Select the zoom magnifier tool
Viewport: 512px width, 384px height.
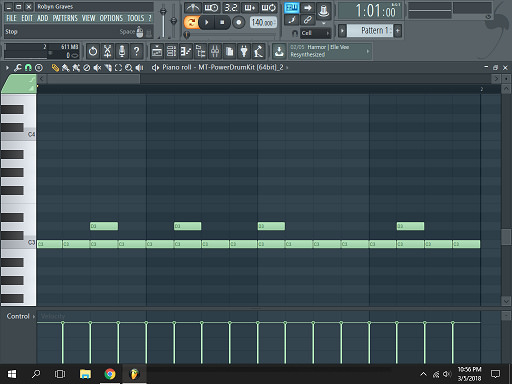[129, 68]
